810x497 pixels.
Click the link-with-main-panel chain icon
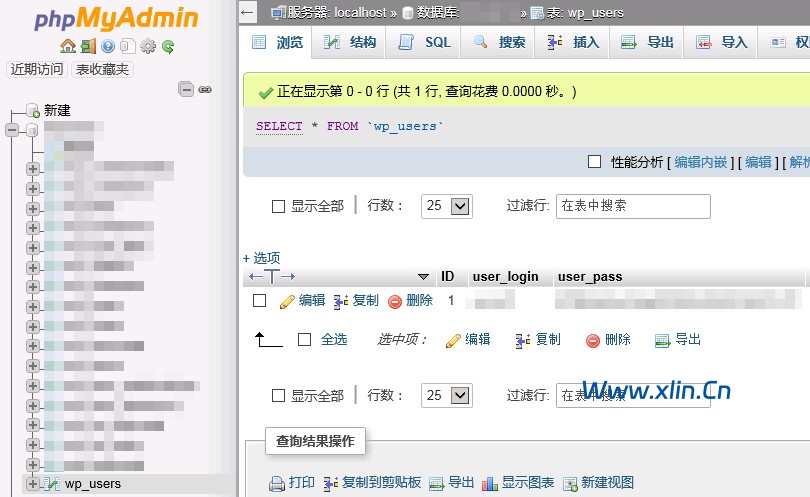(205, 89)
